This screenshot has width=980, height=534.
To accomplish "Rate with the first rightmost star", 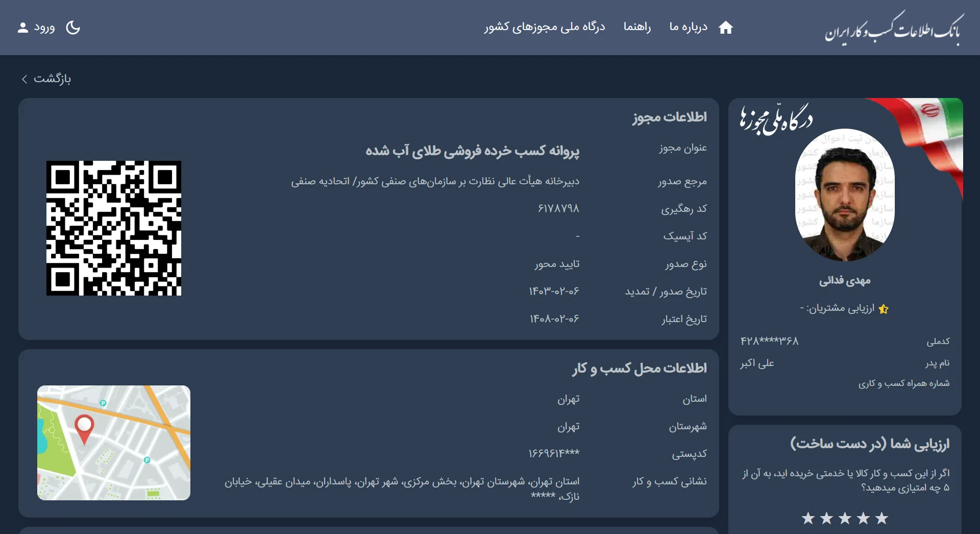I will [x=881, y=518].
